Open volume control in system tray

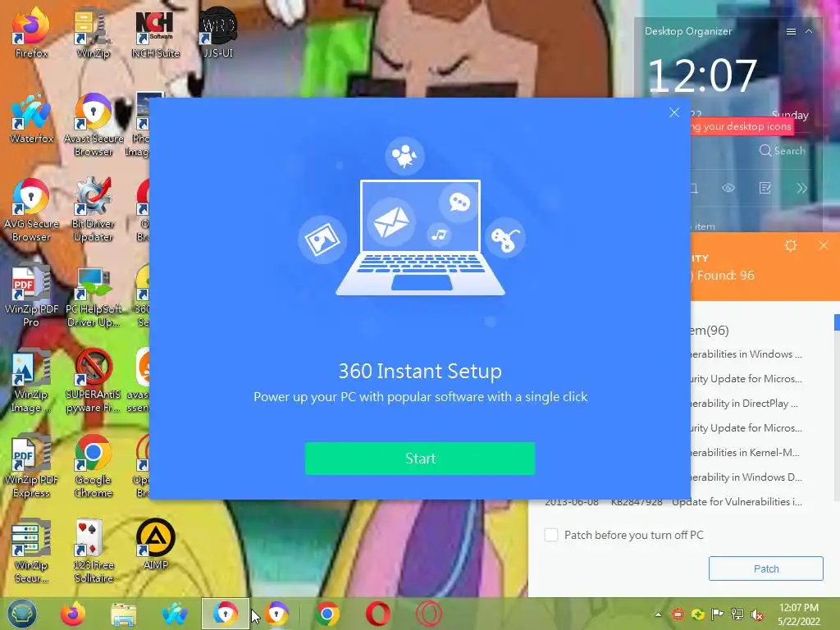757,614
